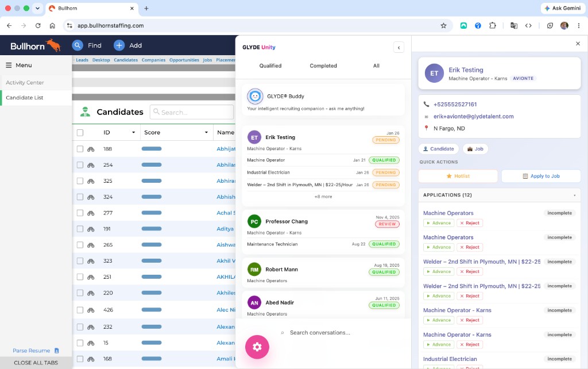
Task: Open the Chrome tab search dropdown
Action: (x=37, y=8)
